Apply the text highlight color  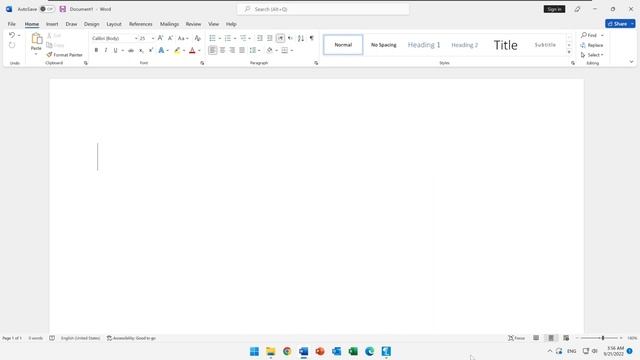pyautogui.click(x=177, y=50)
